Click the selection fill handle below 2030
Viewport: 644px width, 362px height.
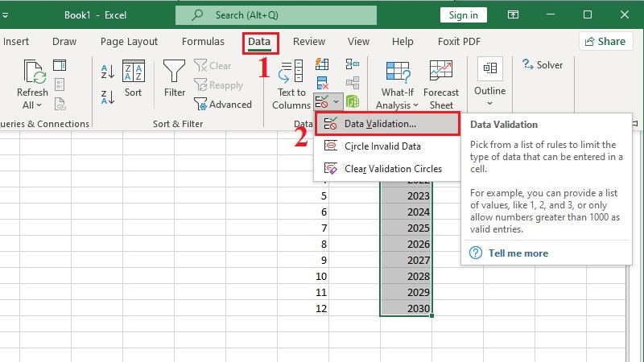pos(431,315)
